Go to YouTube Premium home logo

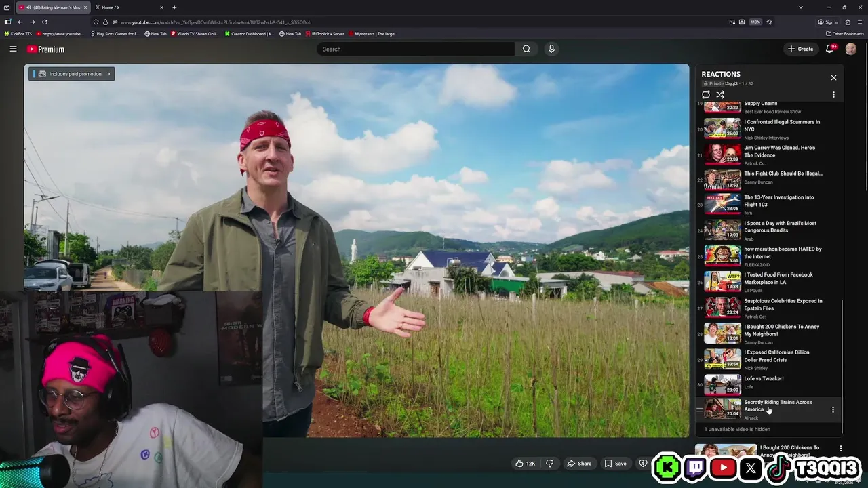coord(45,49)
